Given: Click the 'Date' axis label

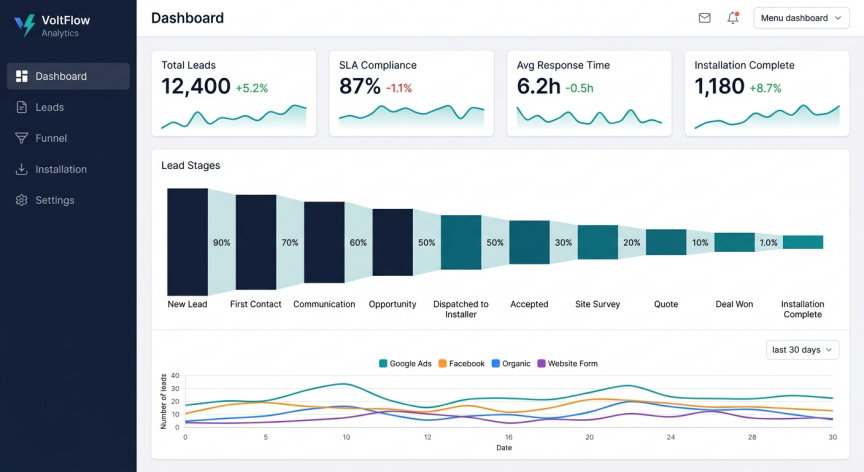Looking at the screenshot, I should [x=504, y=448].
